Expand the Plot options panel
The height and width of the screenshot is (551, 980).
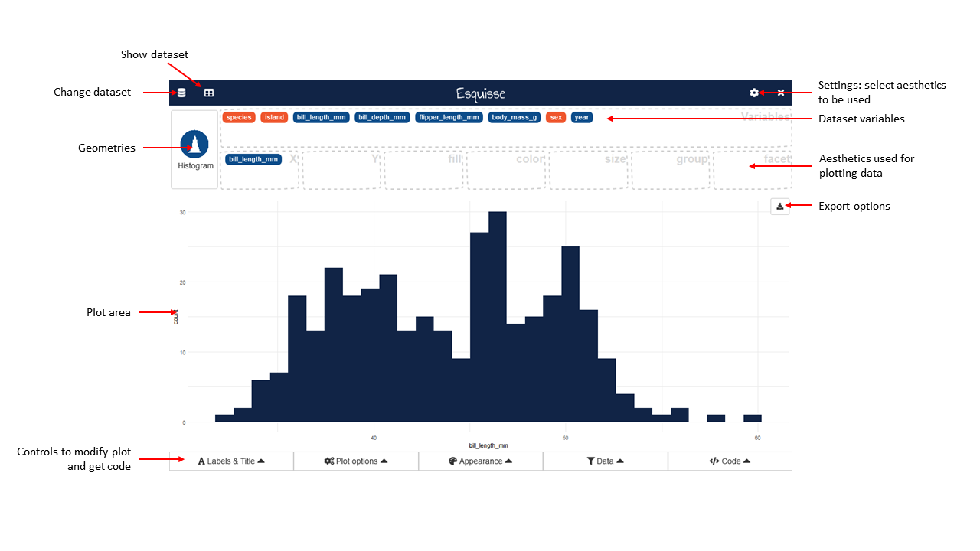356,461
